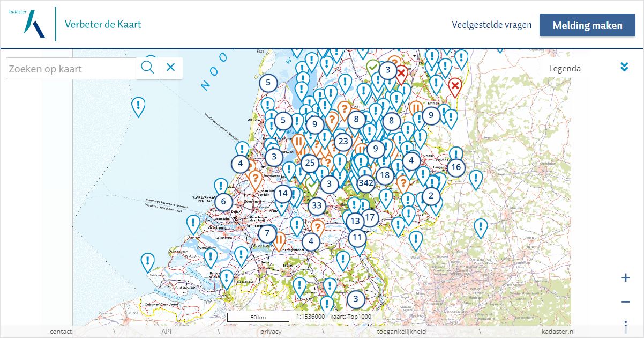Open the cluster marker showing 342

366,183
